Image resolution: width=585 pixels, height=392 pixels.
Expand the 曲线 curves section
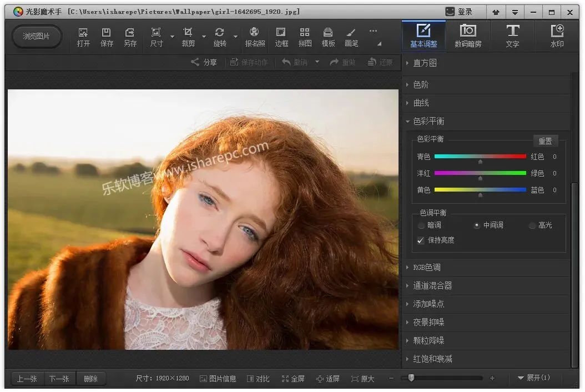click(421, 103)
